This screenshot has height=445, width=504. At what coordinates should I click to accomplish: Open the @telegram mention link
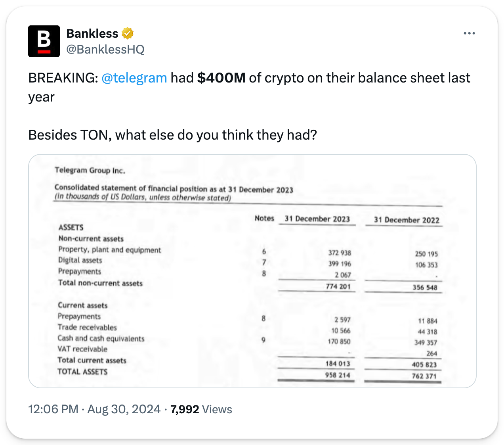(x=134, y=78)
